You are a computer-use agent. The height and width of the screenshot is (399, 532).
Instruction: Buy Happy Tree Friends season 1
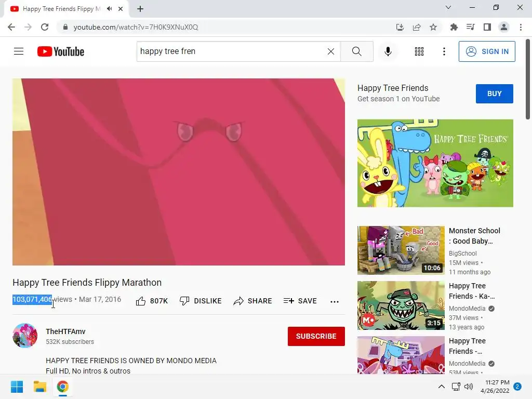point(495,94)
